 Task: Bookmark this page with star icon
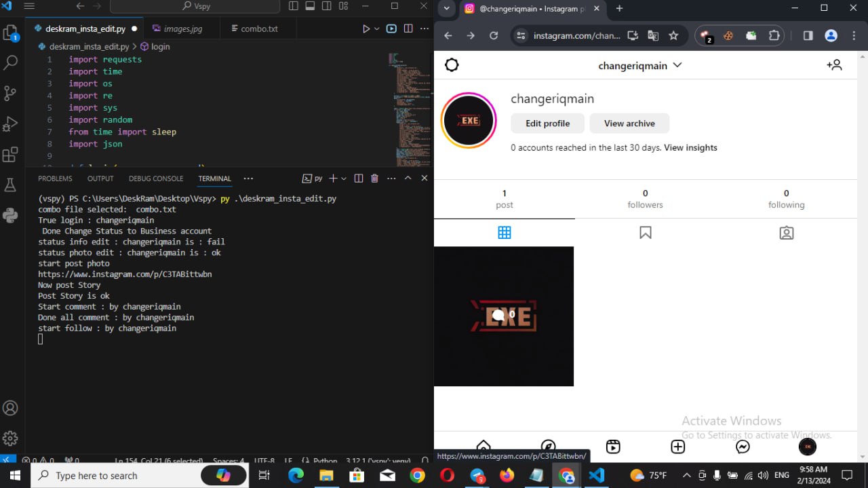(x=673, y=36)
